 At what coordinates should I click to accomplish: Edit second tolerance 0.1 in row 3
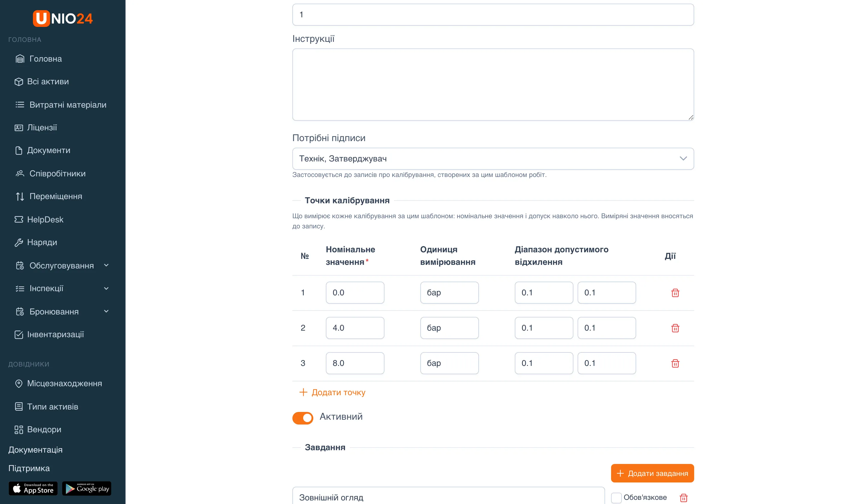click(607, 363)
